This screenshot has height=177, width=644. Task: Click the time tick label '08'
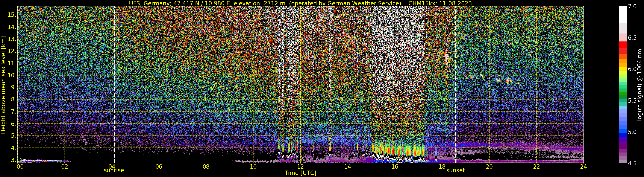(206, 167)
